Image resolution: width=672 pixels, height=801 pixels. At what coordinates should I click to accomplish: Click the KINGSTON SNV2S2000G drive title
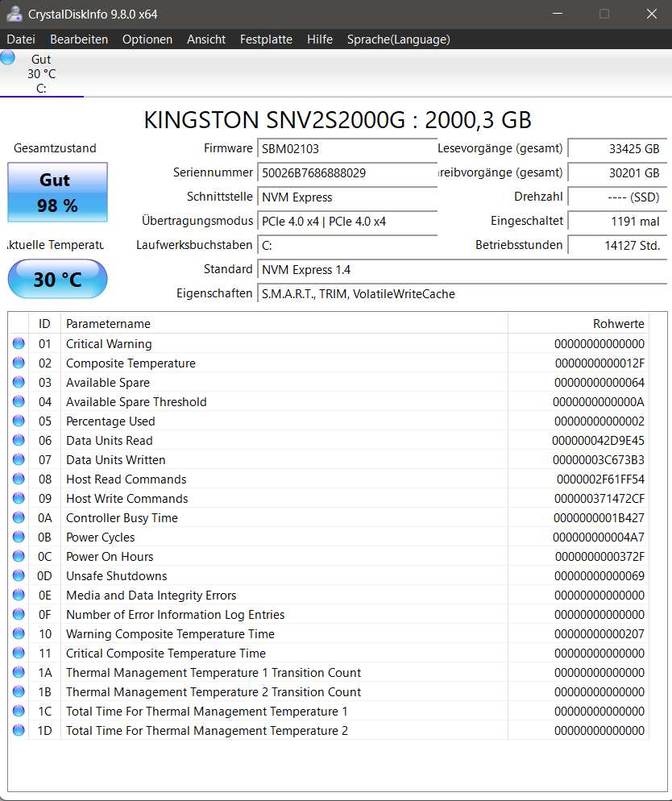click(x=338, y=120)
